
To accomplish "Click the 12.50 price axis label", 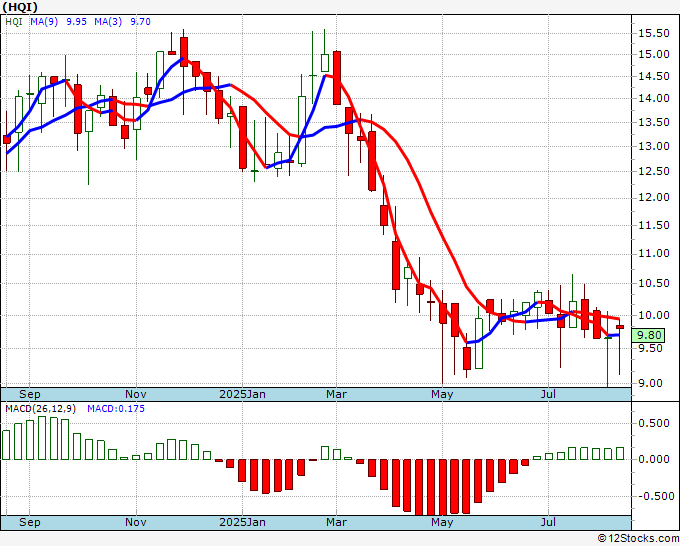I will 654,172.
